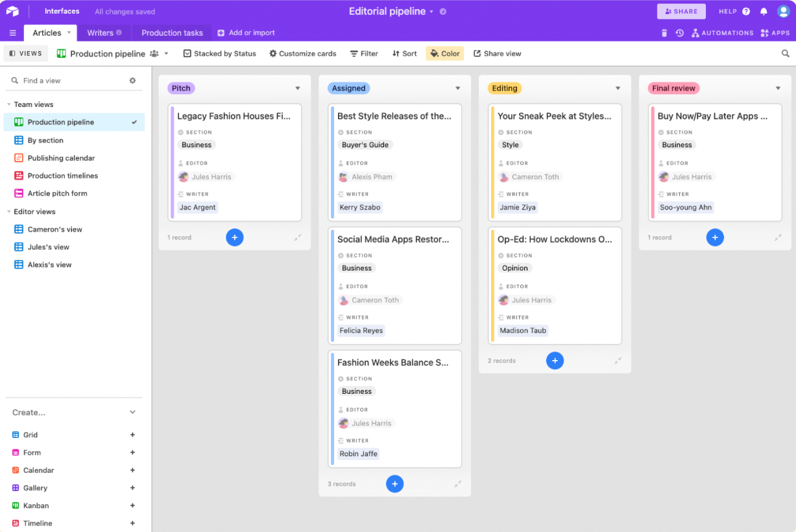
Task: Expand the Pitch column dropdown menu
Action: click(298, 88)
